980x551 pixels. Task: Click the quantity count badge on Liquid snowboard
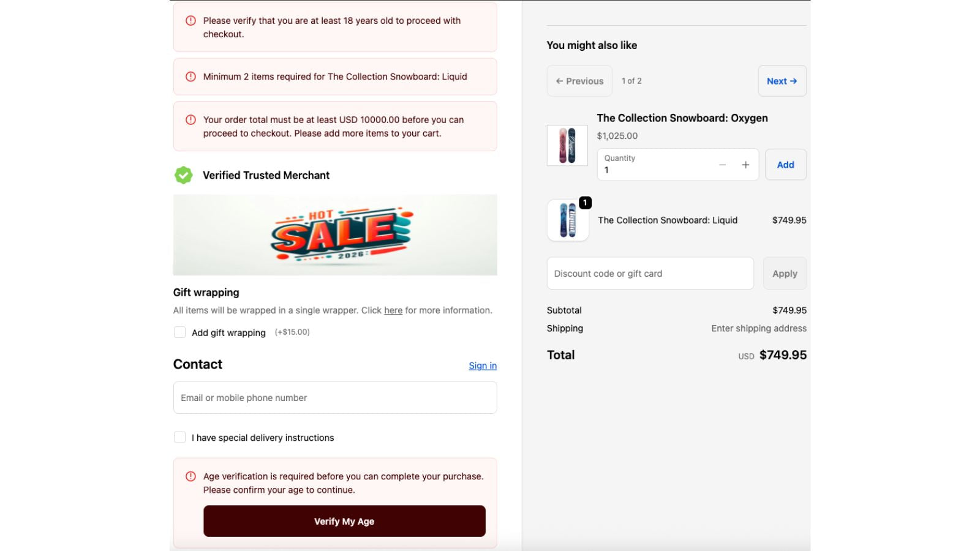click(x=585, y=203)
